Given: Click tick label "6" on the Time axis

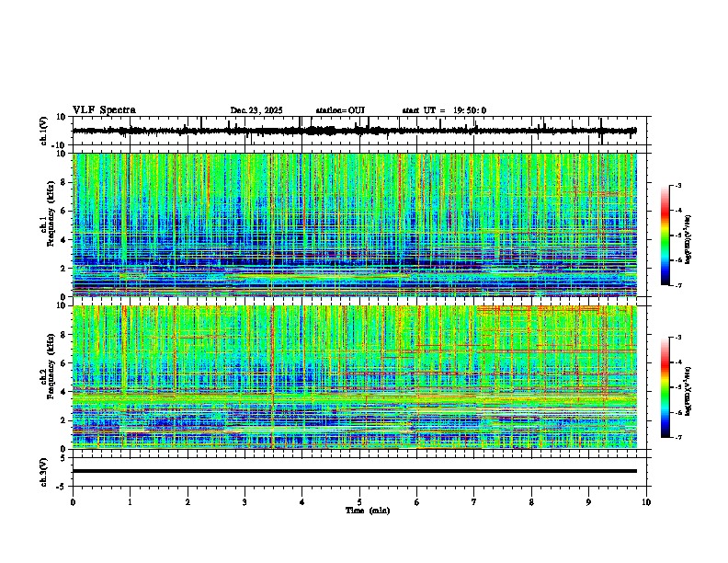Looking at the screenshot, I should click(x=417, y=502).
